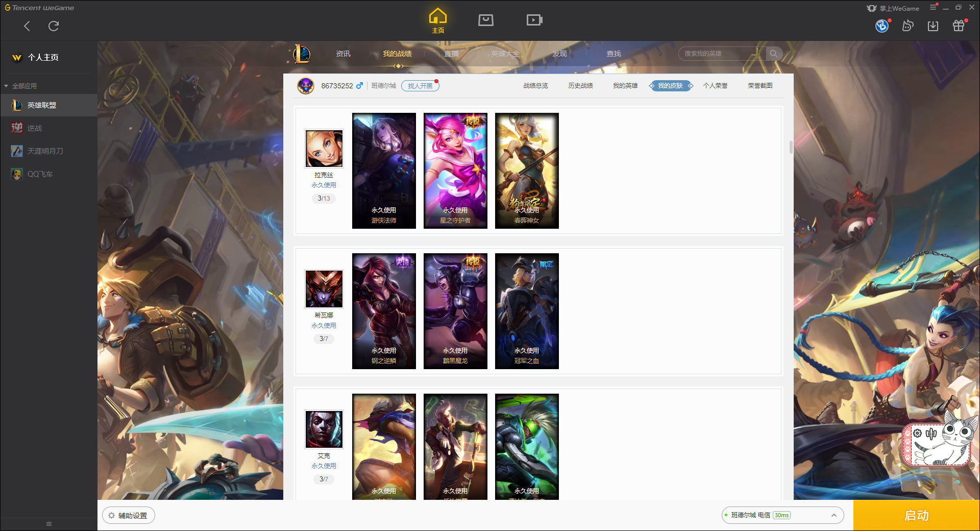
Task: Click the 启动 launch button
Action: [x=916, y=515]
